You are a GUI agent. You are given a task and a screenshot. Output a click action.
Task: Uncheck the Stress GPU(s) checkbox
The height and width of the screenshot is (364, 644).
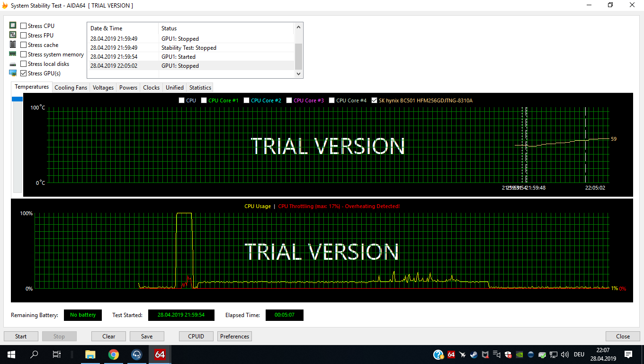[x=24, y=73]
